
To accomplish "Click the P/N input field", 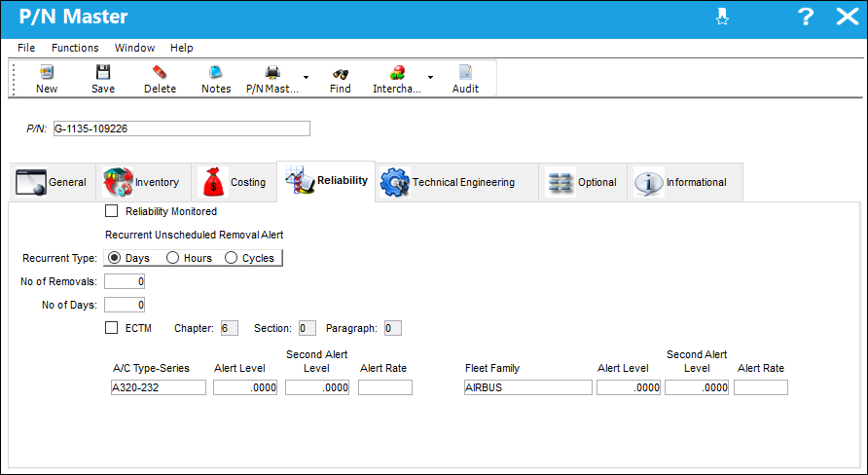I will [x=182, y=128].
